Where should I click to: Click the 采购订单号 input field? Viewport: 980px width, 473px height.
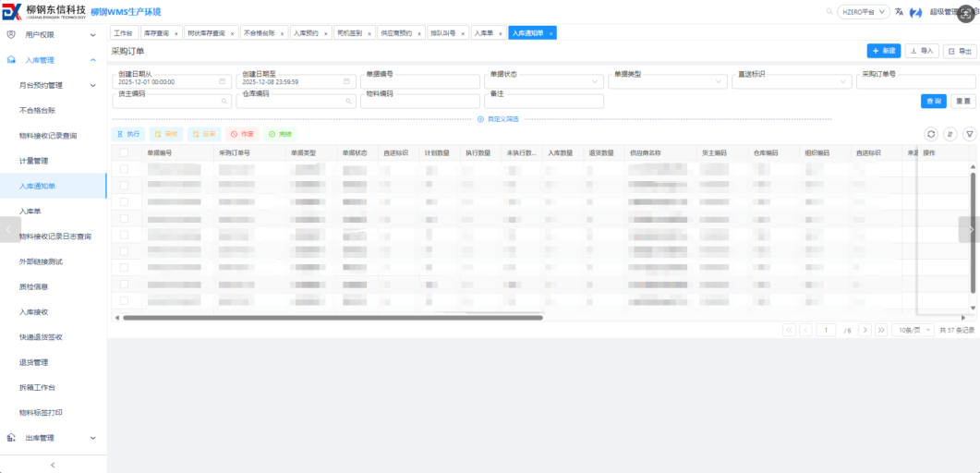916,82
